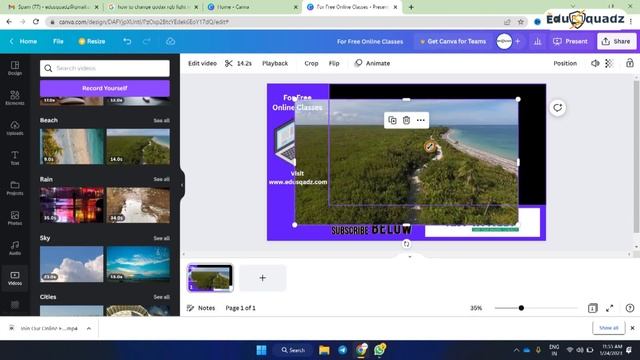Click the cloud save status icon
The width and height of the screenshot is (640, 360).
(171, 41)
